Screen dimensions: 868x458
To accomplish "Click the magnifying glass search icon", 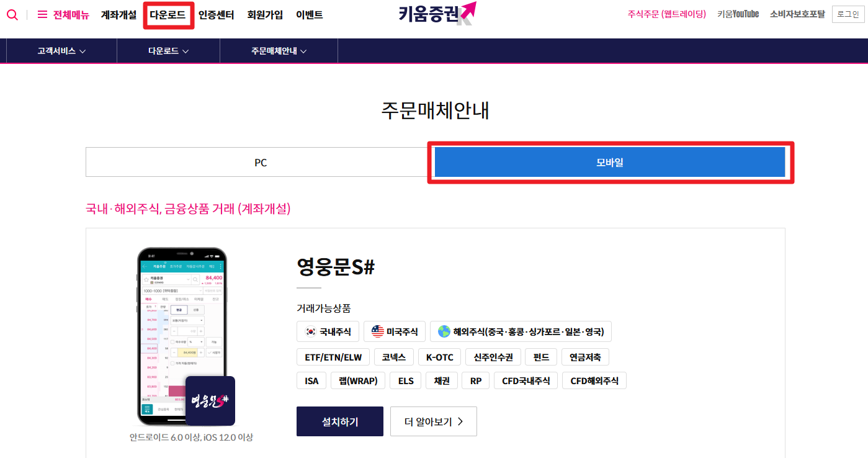I will tap(12, 15).
